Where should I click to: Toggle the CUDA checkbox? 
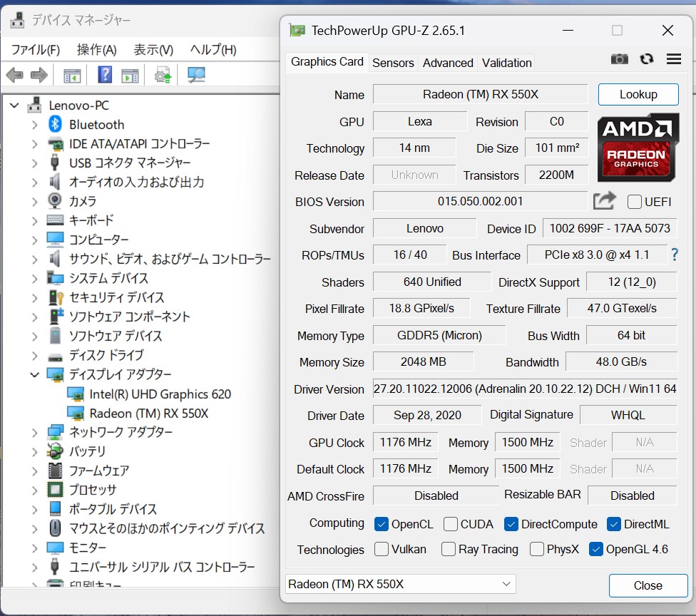451,524
